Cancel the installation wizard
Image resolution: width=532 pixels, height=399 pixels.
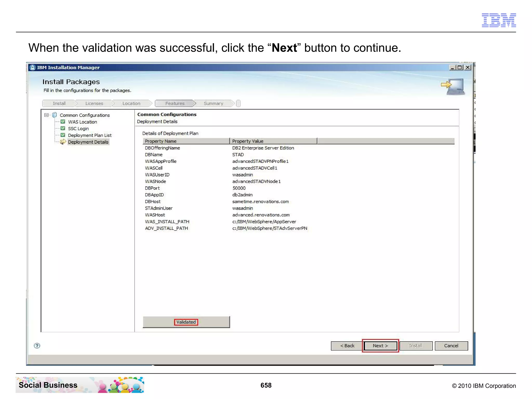(451, 346)
